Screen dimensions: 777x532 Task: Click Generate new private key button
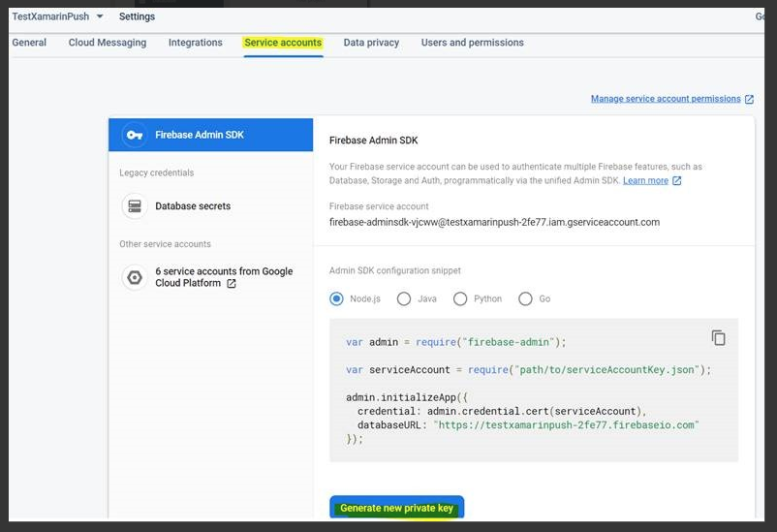(397, 508)
